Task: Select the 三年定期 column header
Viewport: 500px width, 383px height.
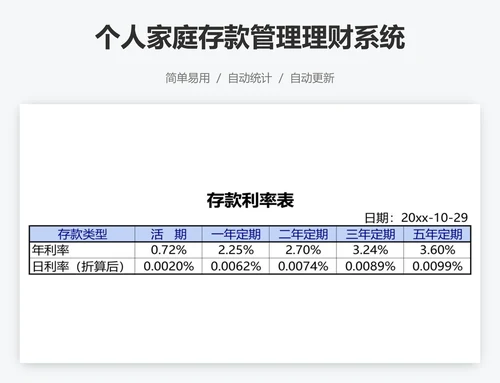Action: (x=370, y=234)
